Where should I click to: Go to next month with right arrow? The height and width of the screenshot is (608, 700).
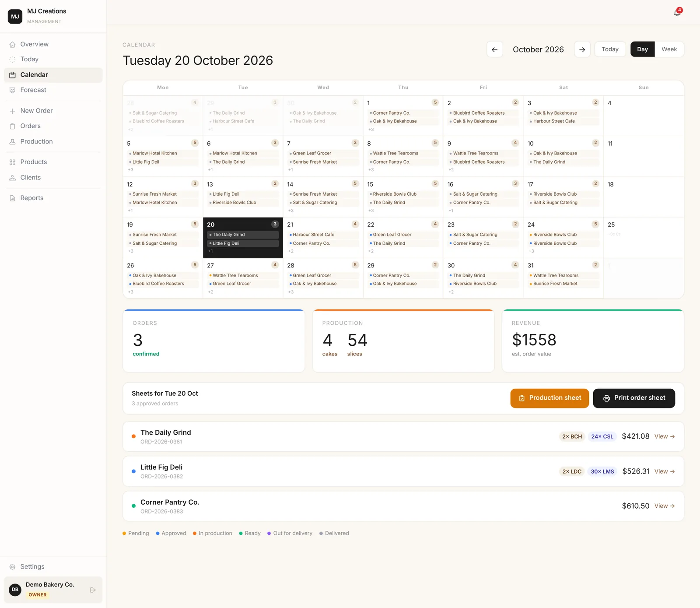tap(582, 49)
